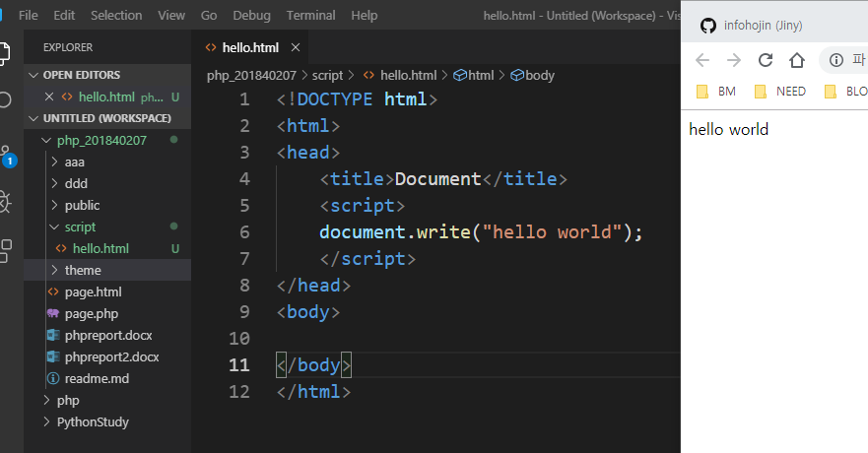This screenshot has height=453, width=868.
Task: Click html symbol icon in breadcrumb
Action: click(x=459, y=75)
